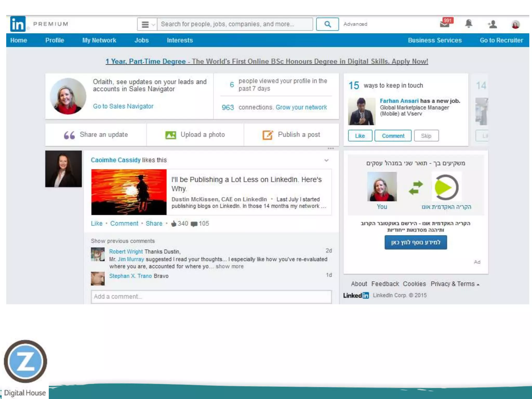
Task: Expand the post options chevron on Caoimhe's update
Action: 327,160
